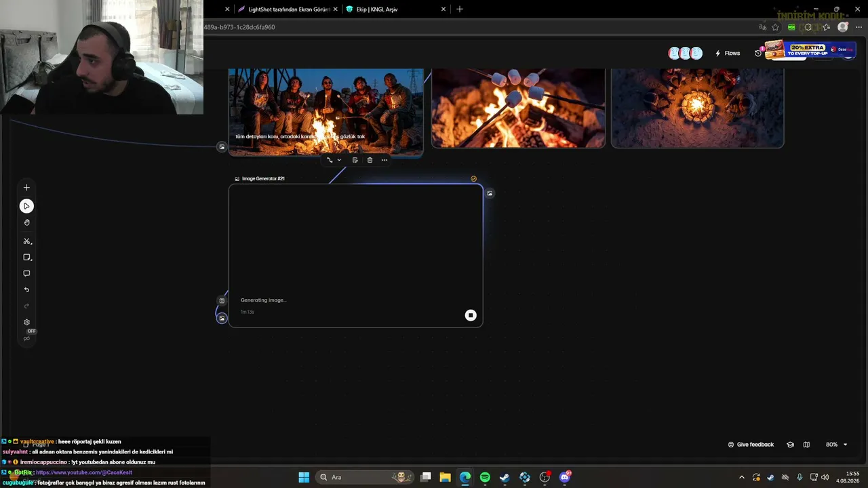Open the browser three-dot menu
Viewport: 868px width, 488px height.
(859, 27)
